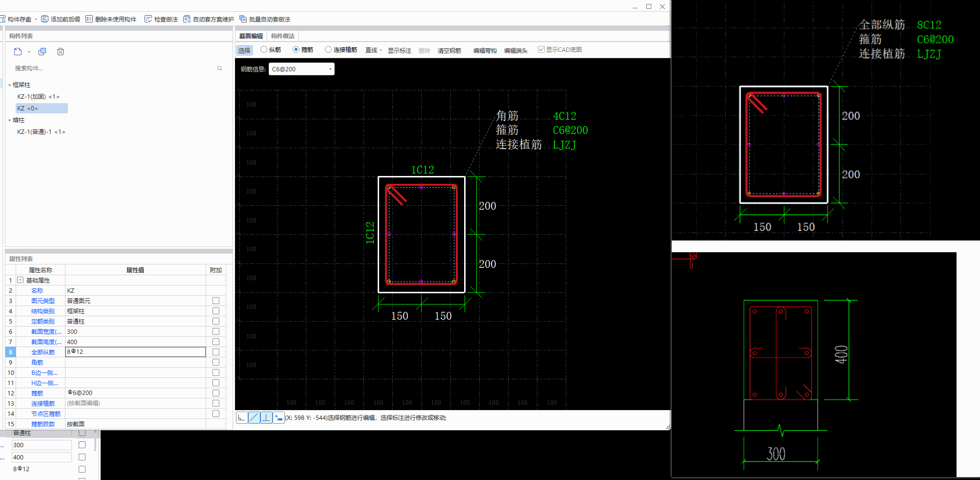Open the 钢筋信息 C6@200 combo box
Screen dimensions: 980x480
(301, 69)
